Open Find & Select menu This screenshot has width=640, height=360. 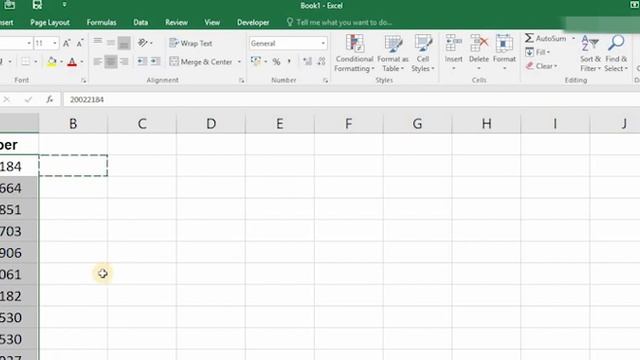[x=616, y=53]
